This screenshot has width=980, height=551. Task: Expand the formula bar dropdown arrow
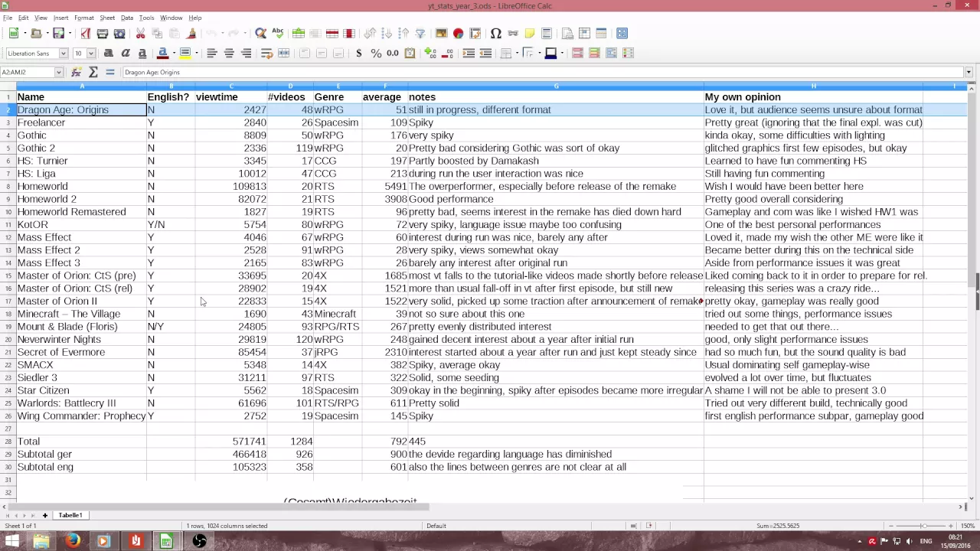tap(969, 72)
